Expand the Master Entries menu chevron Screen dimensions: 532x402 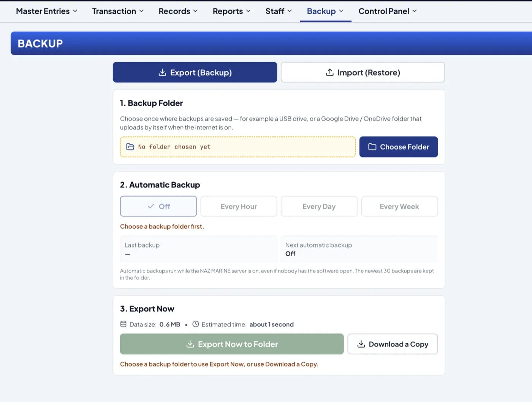coord(75,11)
